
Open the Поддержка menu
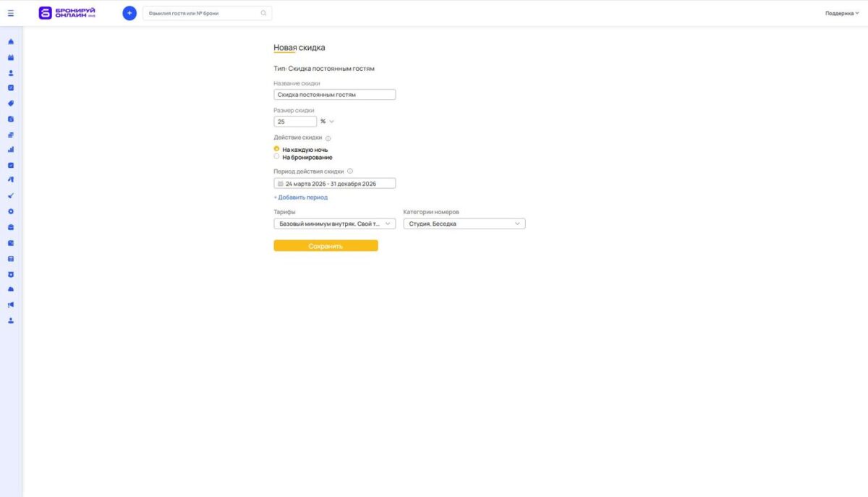coord(842,13)
